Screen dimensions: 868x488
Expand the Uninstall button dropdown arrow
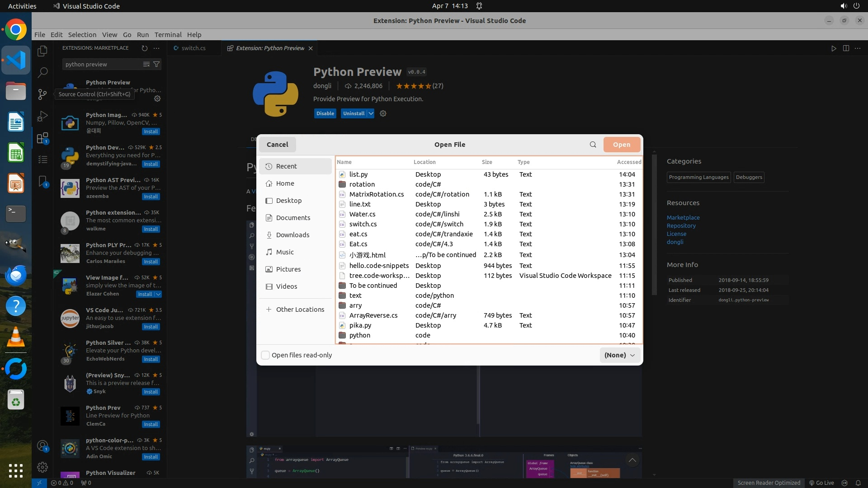(371, 113)
